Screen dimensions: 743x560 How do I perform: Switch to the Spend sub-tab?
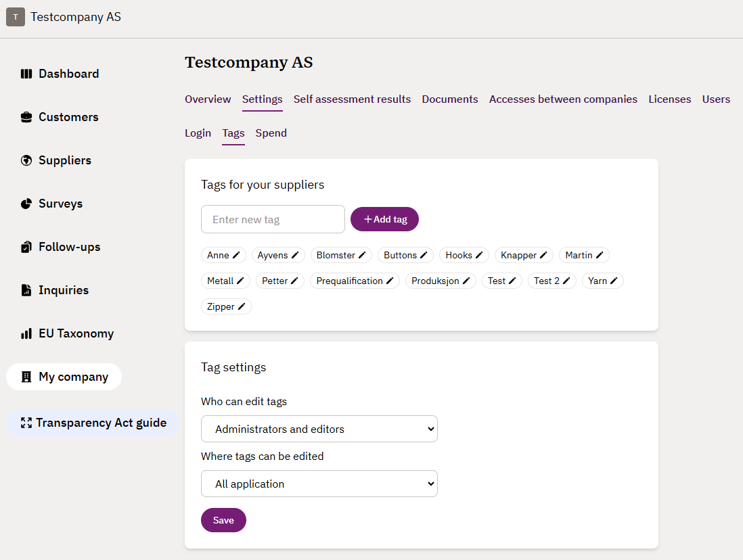(271, 133)
